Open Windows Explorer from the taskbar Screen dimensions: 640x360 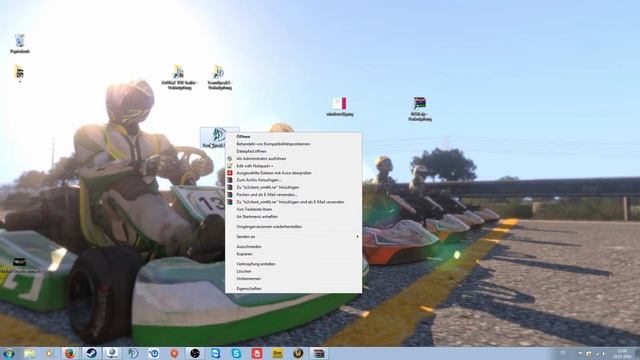click(29, 353)
